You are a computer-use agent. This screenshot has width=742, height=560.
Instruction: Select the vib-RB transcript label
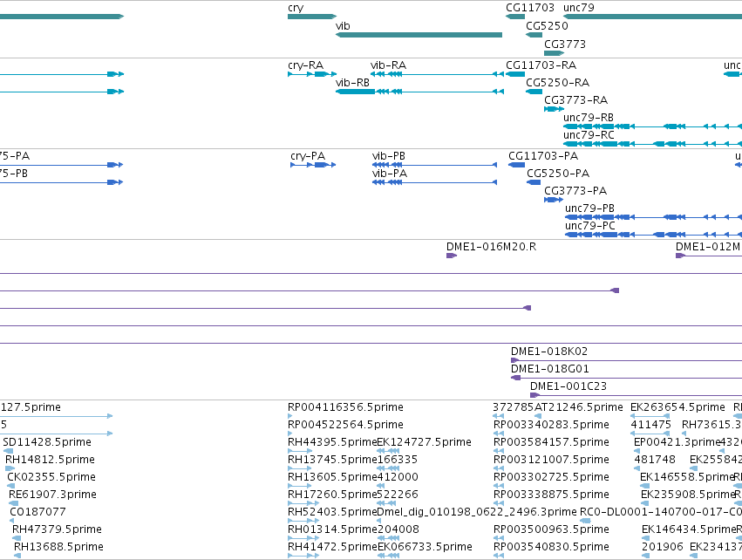pyautogui.click(x=352, y=83)
